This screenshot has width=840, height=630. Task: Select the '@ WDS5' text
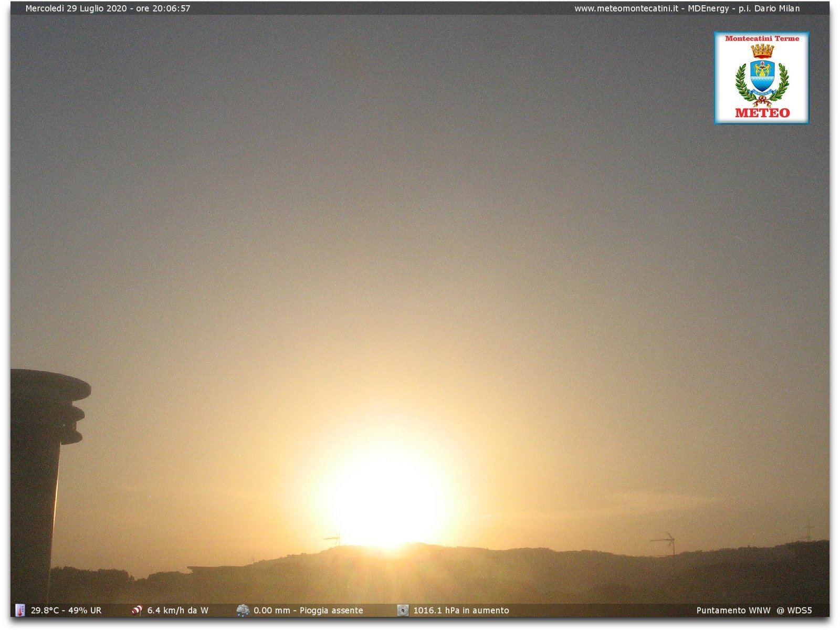(x=794, y=611)
